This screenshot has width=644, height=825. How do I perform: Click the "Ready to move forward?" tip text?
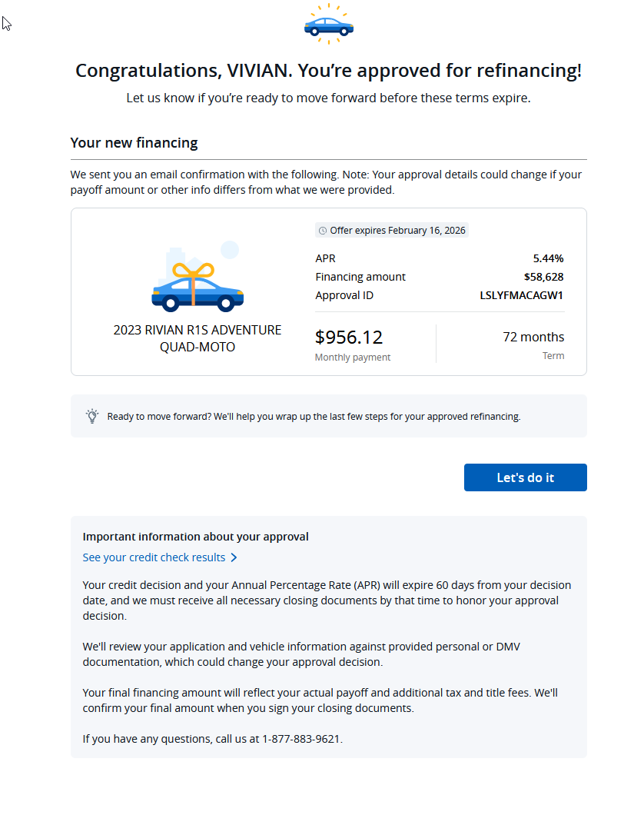pyautogui.click(x=314, y=417)
